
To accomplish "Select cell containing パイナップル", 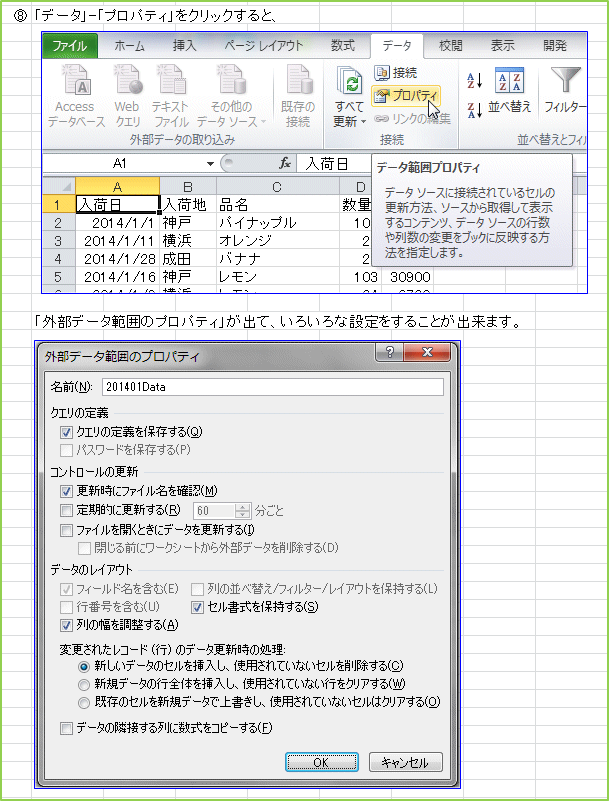I will pos(277,223).
